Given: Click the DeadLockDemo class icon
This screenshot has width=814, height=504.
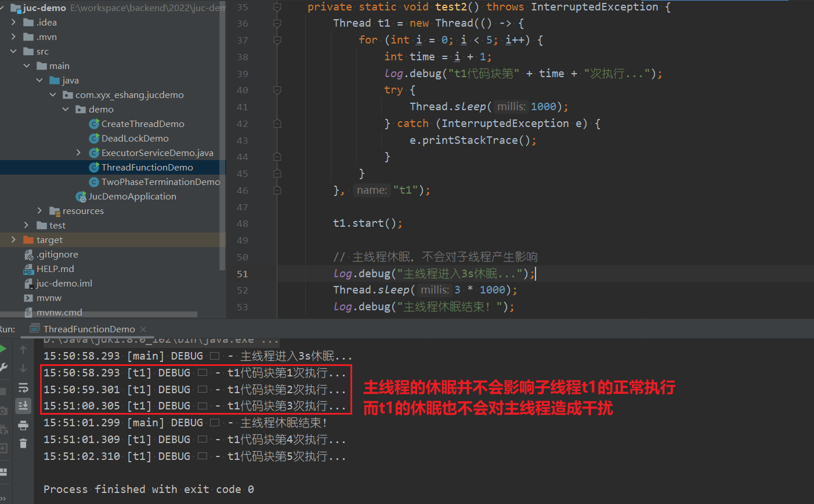Looking at the screenshot, I should pos(94,138).
